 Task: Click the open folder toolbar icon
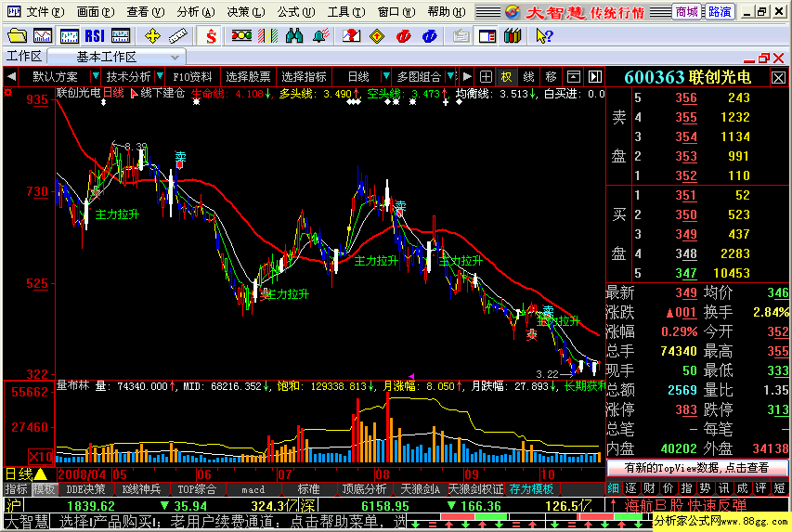click(x=17, y=36)
